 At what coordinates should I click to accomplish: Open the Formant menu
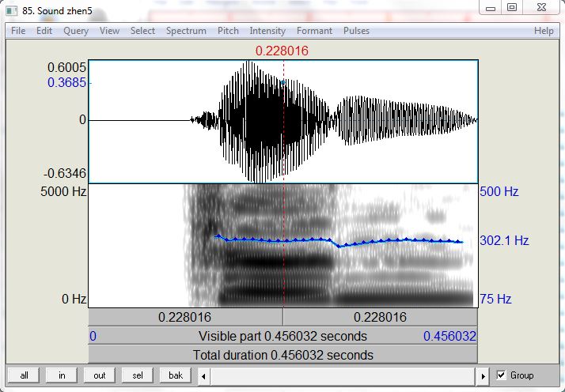315,31
